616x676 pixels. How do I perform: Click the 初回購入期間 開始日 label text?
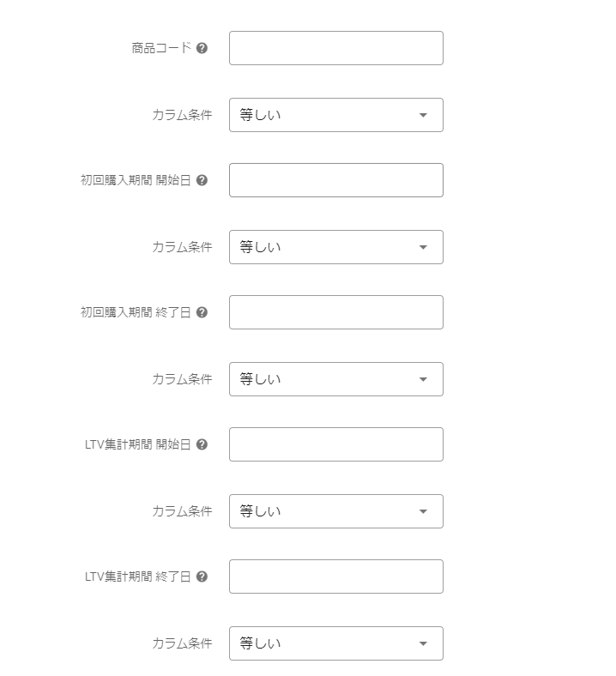[x=136, y=180]
